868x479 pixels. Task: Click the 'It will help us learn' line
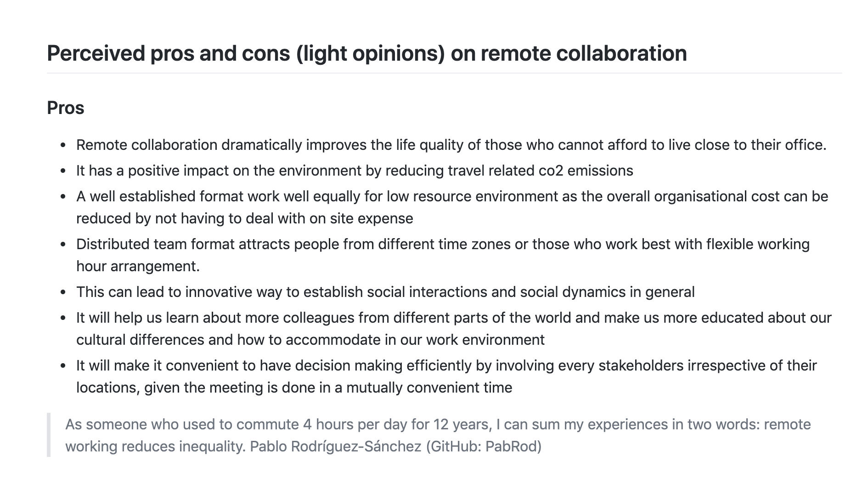point(454,318)
